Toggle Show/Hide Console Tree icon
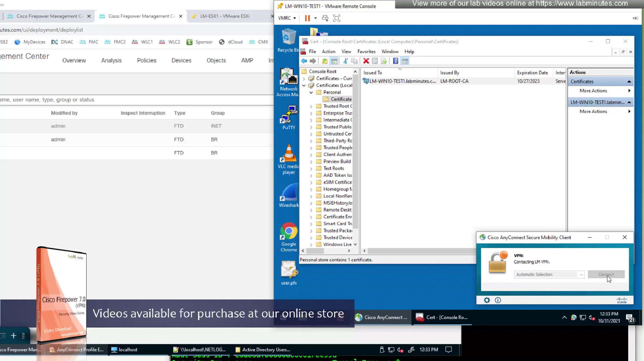The width and height of the screenshot is (644, 361). [x=334, y=61]
